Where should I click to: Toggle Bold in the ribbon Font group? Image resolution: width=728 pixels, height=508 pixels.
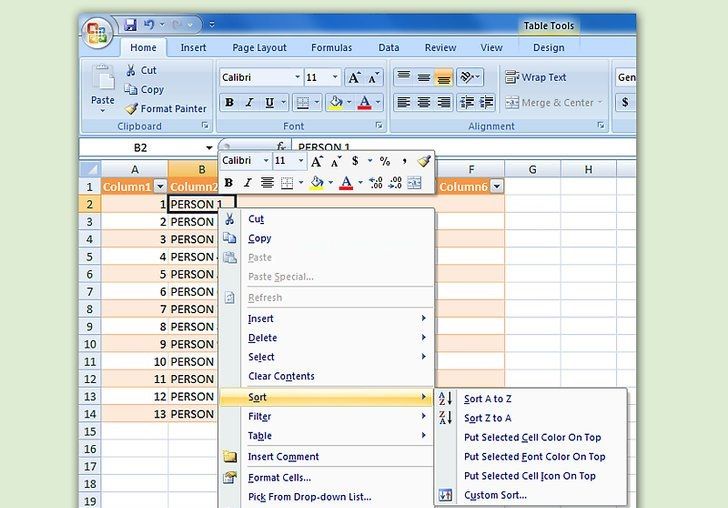(x=229, y=102)
